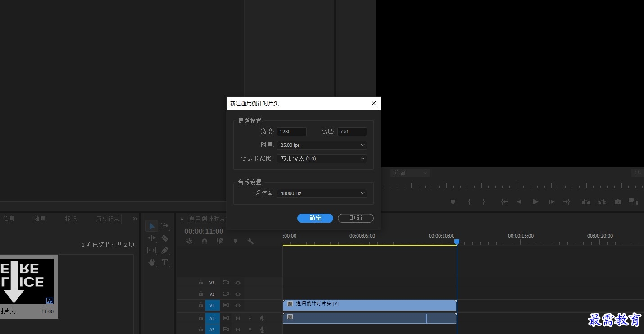Viewport: 644px width, 334px height.
Task: Go to Out point in monitor
Action: pos(567,202)
